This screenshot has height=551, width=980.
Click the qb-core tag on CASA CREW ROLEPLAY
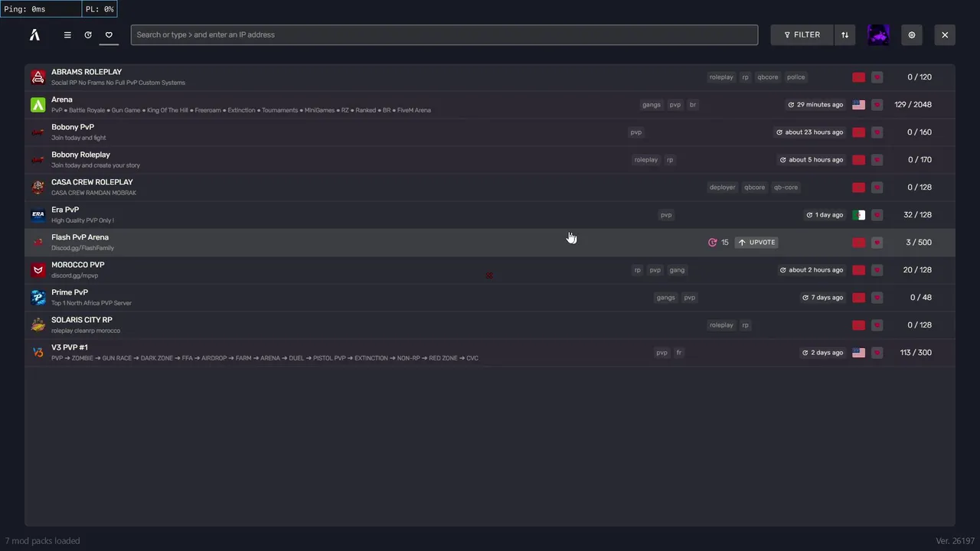point(786,187)
